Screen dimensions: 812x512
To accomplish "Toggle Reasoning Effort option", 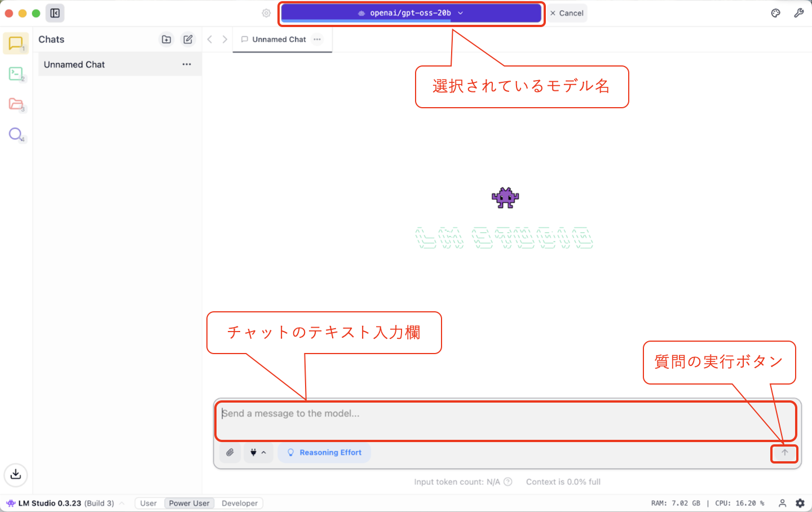I will [x=324, y=452].
